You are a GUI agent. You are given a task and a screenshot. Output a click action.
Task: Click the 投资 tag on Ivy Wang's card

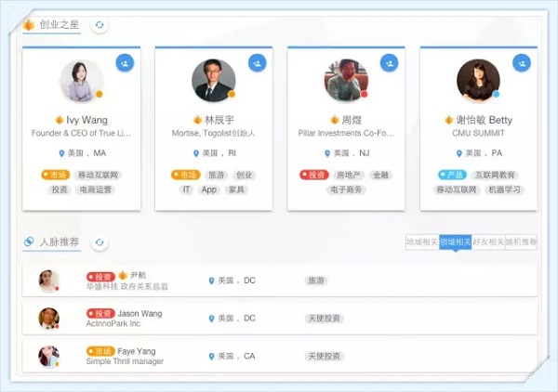(x=60, y=189)
